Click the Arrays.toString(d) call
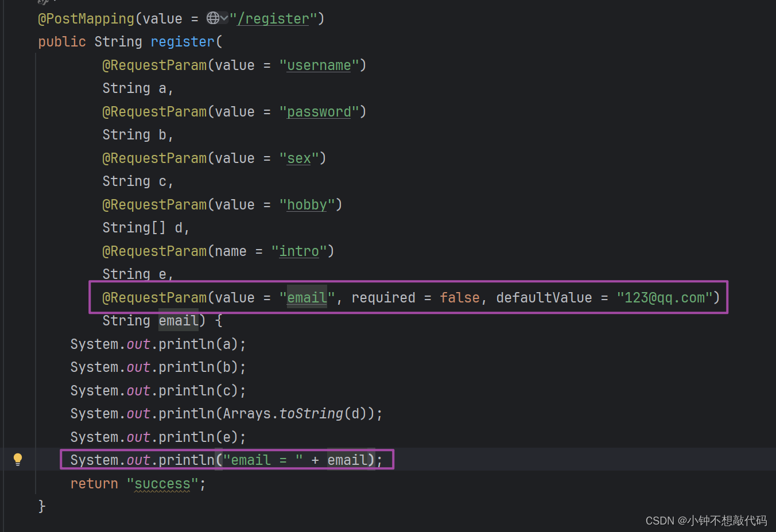The width and height of the screenshot is (776, 532). pyautogui.click(x=294, y=414)
